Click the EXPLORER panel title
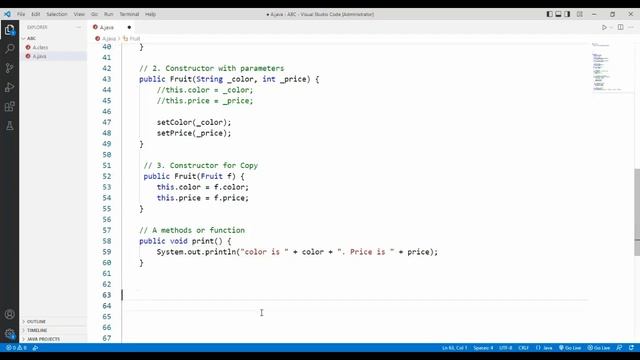Image resolution: width=640 pixels, height=360 pixels. (x=37, y=27)
